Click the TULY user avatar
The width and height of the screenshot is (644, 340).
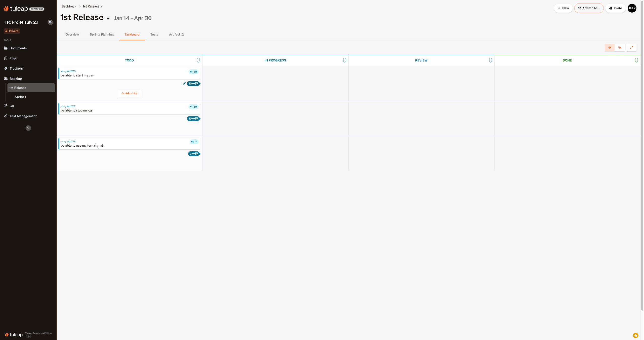pyautogui.click(x=632, y=8)
